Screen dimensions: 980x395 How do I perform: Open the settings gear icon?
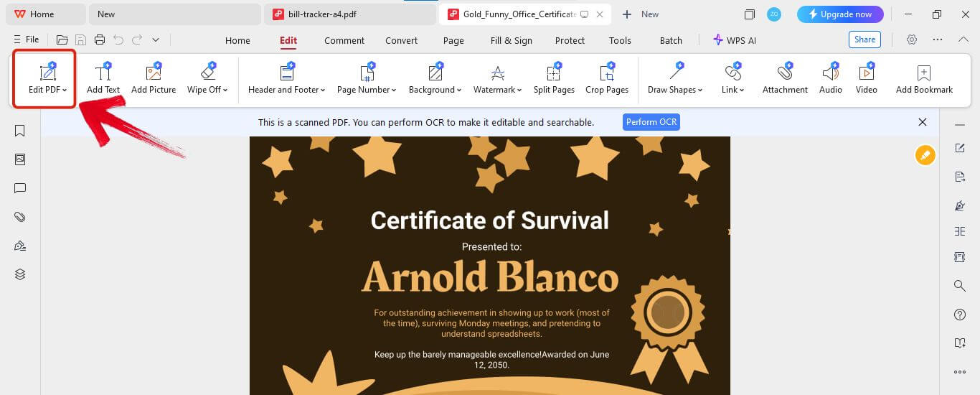coord(912,40)
